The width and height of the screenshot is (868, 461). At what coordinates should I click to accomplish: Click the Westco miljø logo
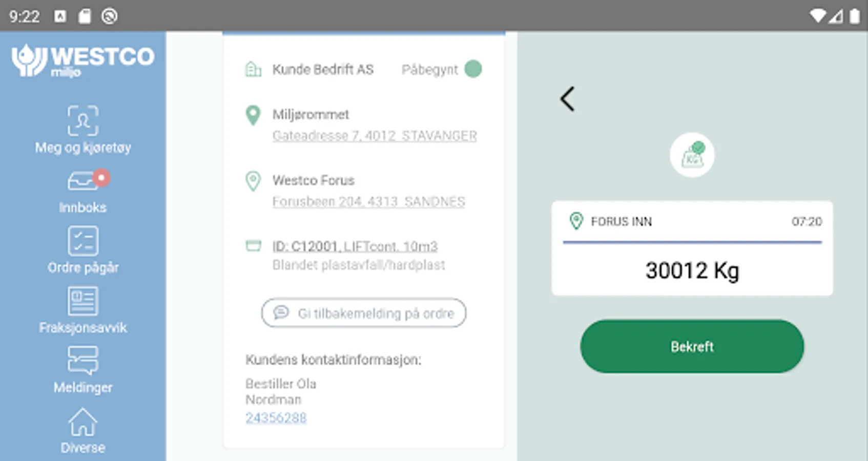pos(82,60)
